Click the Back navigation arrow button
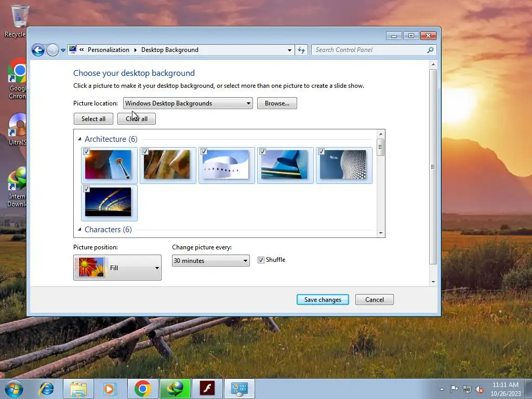This screenshot has height=399, width=532. [x=38, y=50]
